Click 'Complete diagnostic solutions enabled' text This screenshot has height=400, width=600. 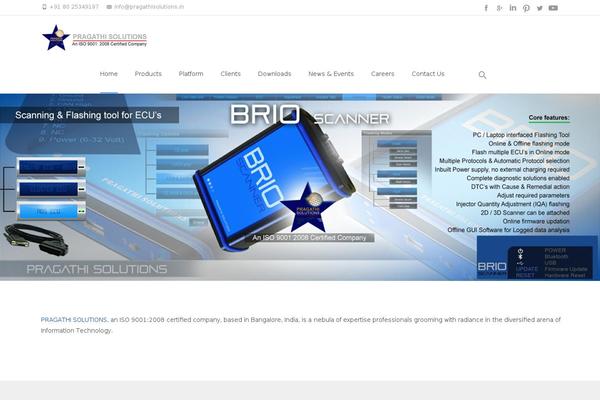518,178
